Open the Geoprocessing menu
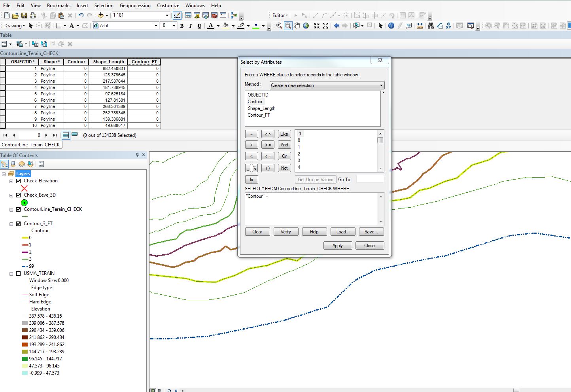This screenshot has height=392, width=571. click(x=135, y=6)
